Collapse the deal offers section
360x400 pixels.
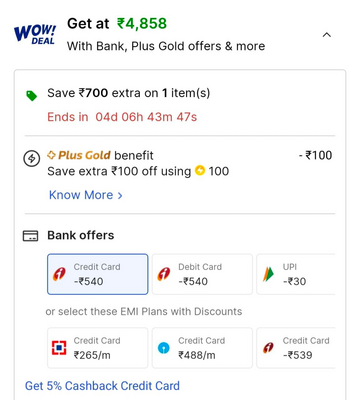click(x=327, y=35)
